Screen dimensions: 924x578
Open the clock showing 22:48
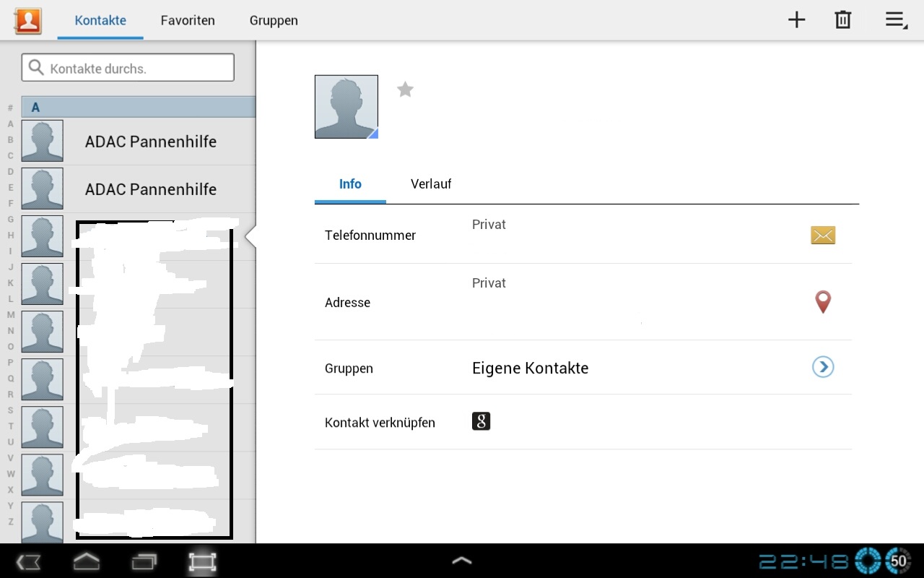(x=803, y=561)
